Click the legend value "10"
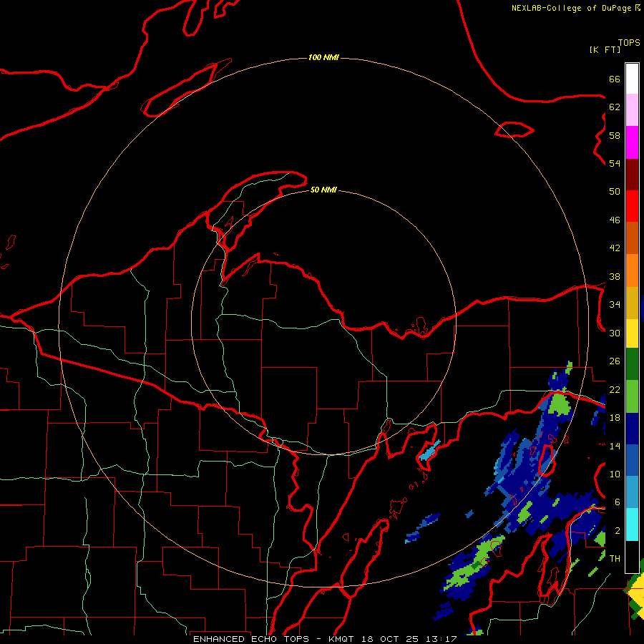 pos(615,474)
